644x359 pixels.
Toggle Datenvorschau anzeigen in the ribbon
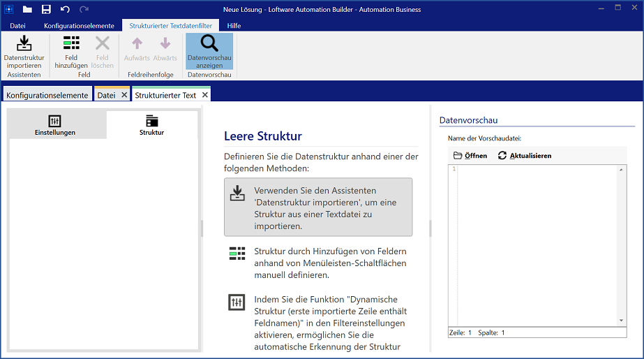tap(209, 52)
